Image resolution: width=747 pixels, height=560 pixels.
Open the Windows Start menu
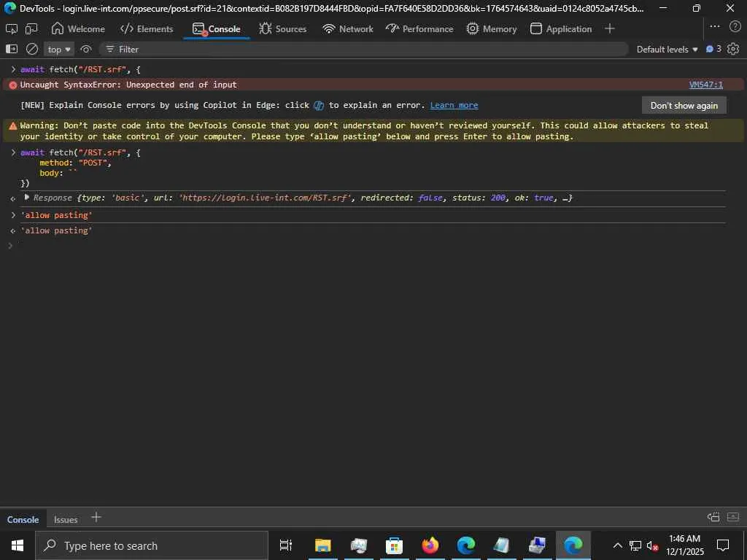tap(18, 545)
